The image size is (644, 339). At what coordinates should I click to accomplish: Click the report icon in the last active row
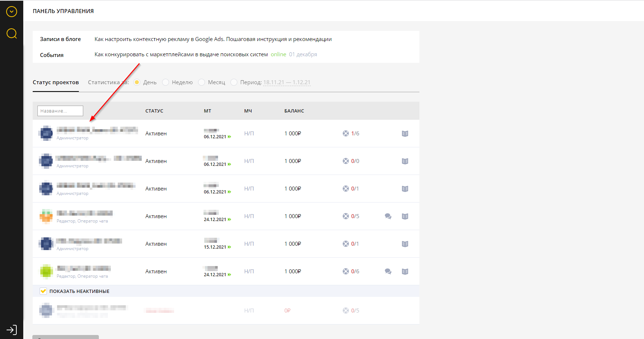click(405, 271)
